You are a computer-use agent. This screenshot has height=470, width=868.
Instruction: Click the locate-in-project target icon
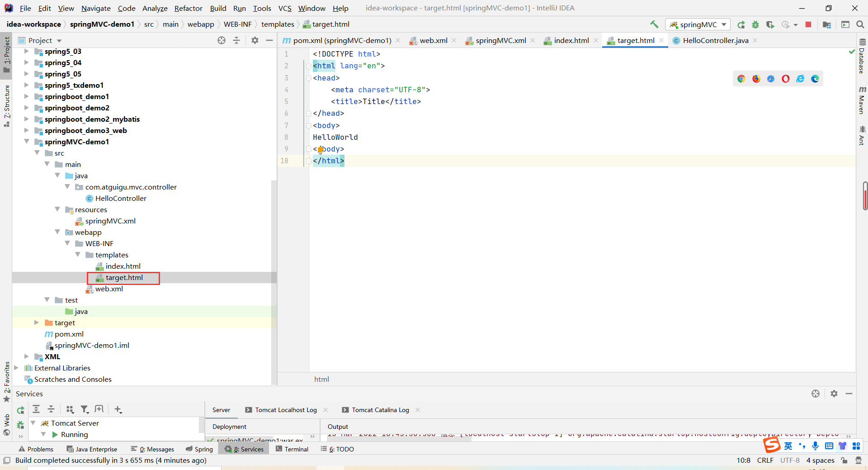click(x=222, y=40)
